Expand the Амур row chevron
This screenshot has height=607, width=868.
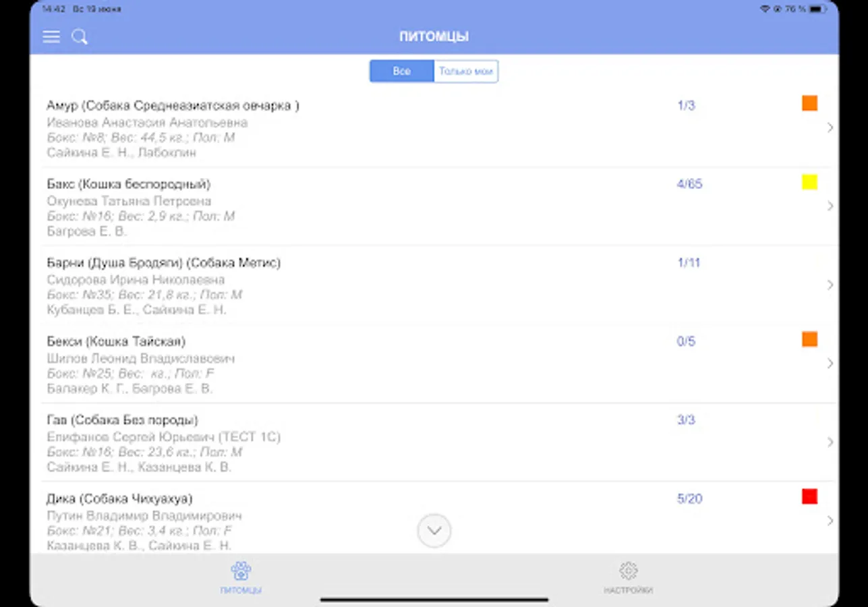830,127
